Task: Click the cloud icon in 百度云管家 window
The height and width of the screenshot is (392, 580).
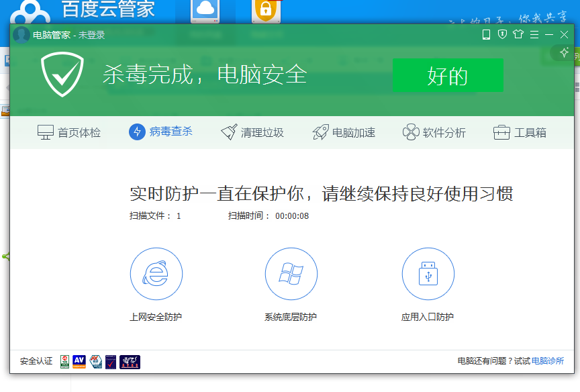Action: coord(205,10)
